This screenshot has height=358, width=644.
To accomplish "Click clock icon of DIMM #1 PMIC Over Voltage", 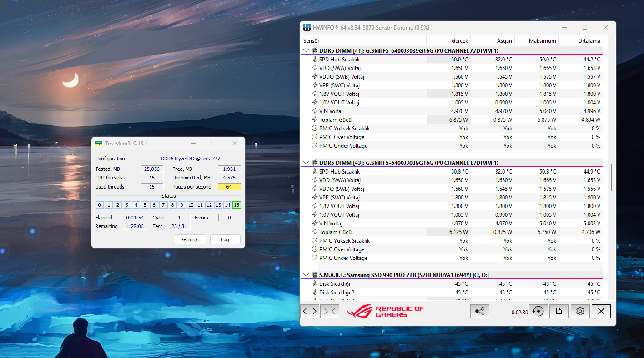I will click(x=314, y=137).
